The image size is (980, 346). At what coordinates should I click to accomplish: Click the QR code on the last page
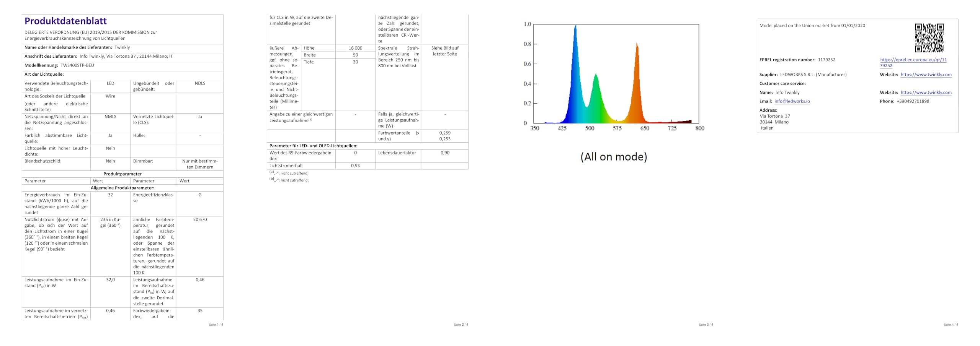pos(929,37)
